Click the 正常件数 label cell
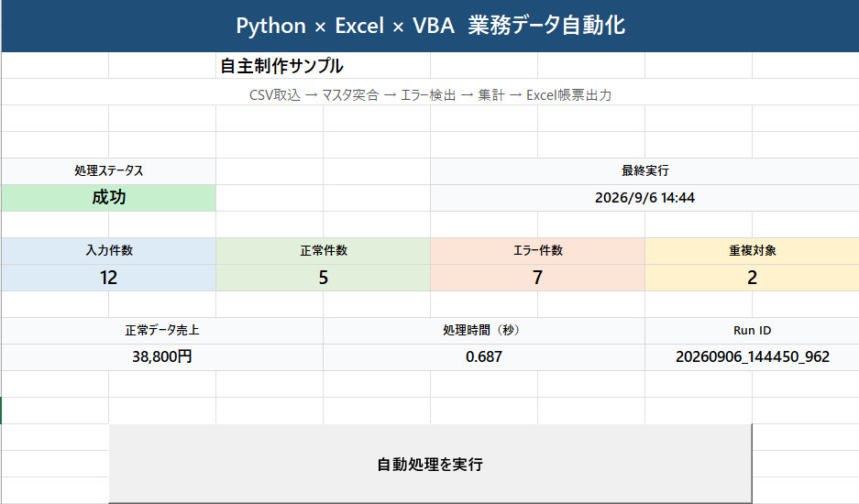 (324, 251)
